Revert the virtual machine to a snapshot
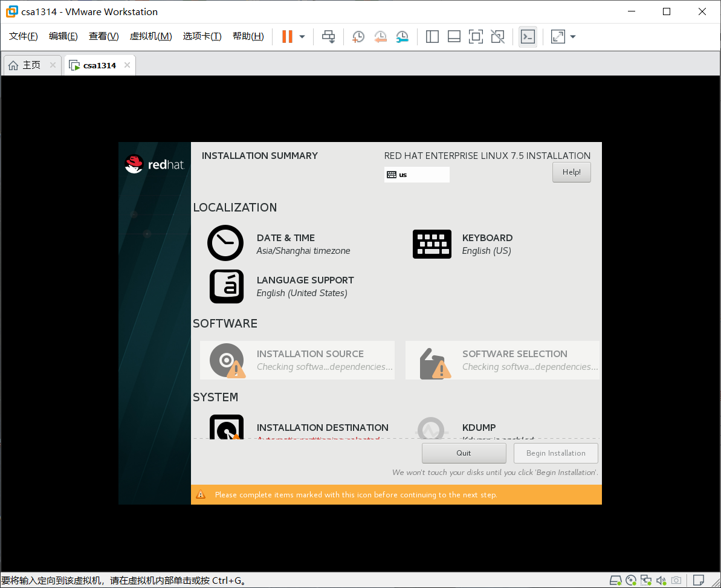The image size is (721, 588). tap(380, 36)
